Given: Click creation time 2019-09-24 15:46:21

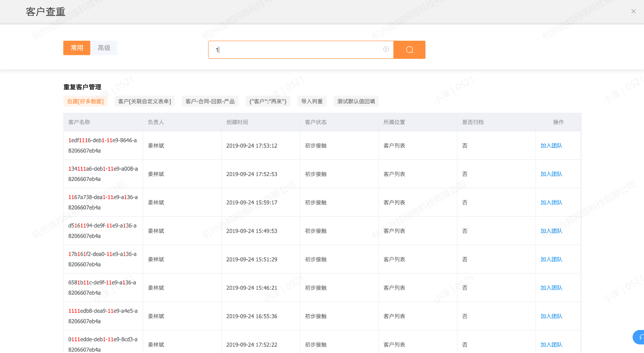Looking at the screenshot, I should [x=252, y=288].
